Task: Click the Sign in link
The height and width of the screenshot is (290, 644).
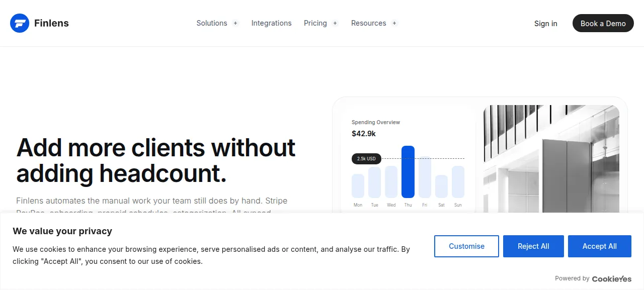Action: (x=546, y=23)
